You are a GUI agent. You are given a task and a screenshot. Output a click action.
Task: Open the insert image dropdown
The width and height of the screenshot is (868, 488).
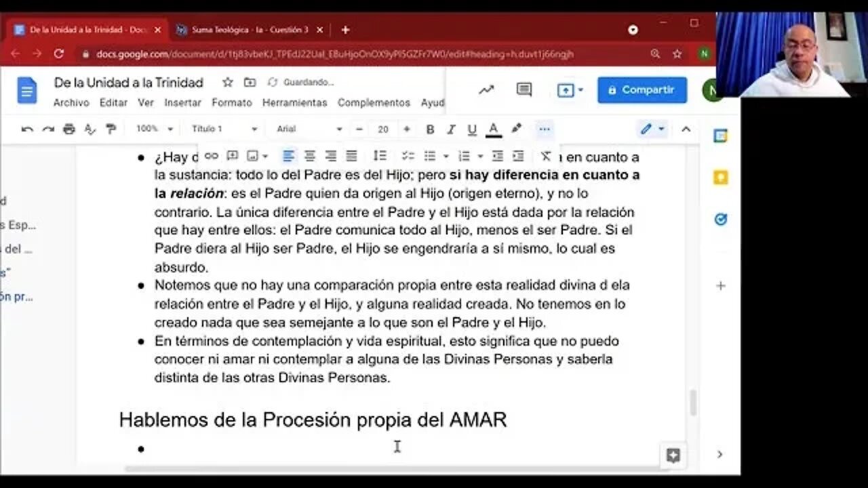257,156
